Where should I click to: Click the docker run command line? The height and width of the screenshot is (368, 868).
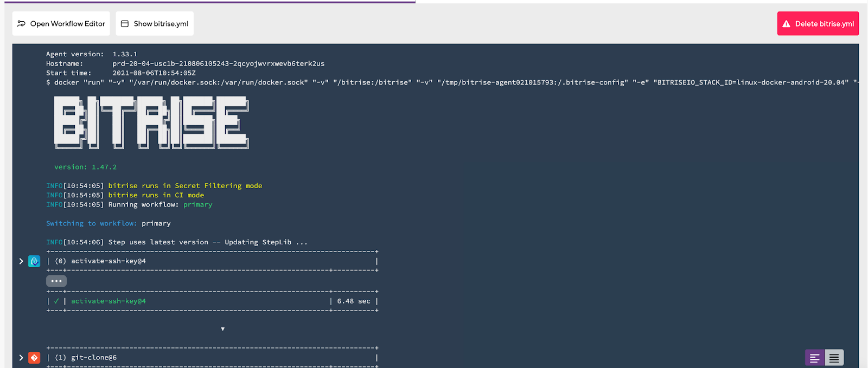pyautogui.click(x=452, y=82)
